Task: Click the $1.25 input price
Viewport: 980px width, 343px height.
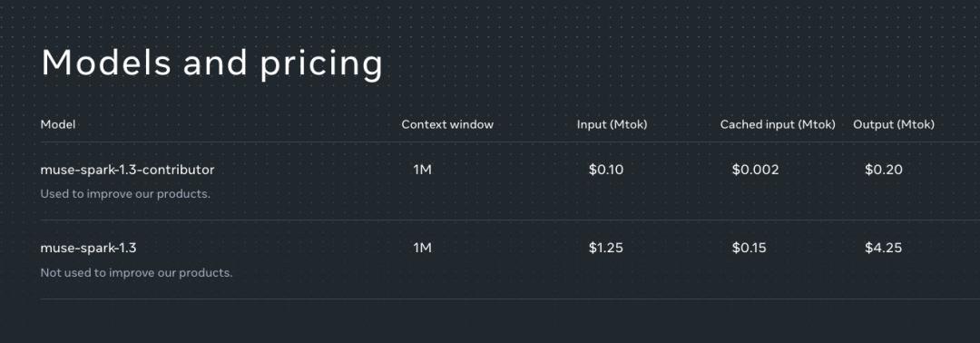Action: [606, 248]
